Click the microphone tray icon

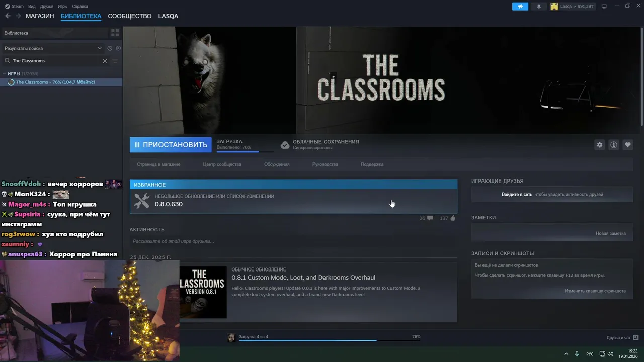[577, 354]
